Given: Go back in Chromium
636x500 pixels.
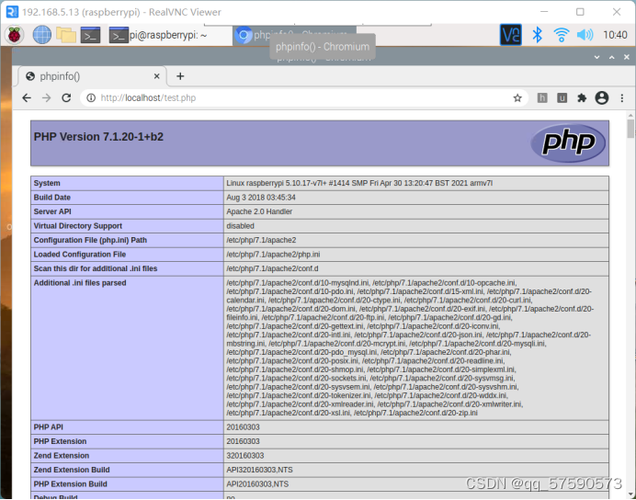Looking at the screenshot, I should (x=27, y=98).
